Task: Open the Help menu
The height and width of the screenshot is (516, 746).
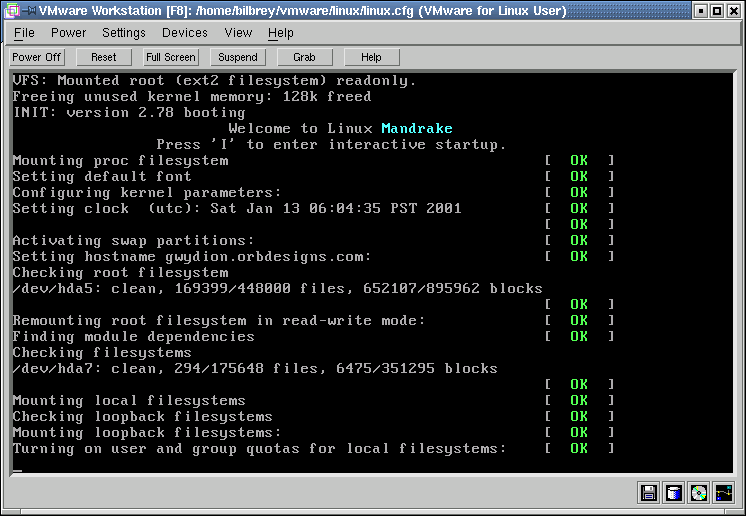Action: click(x=281, y=33)
